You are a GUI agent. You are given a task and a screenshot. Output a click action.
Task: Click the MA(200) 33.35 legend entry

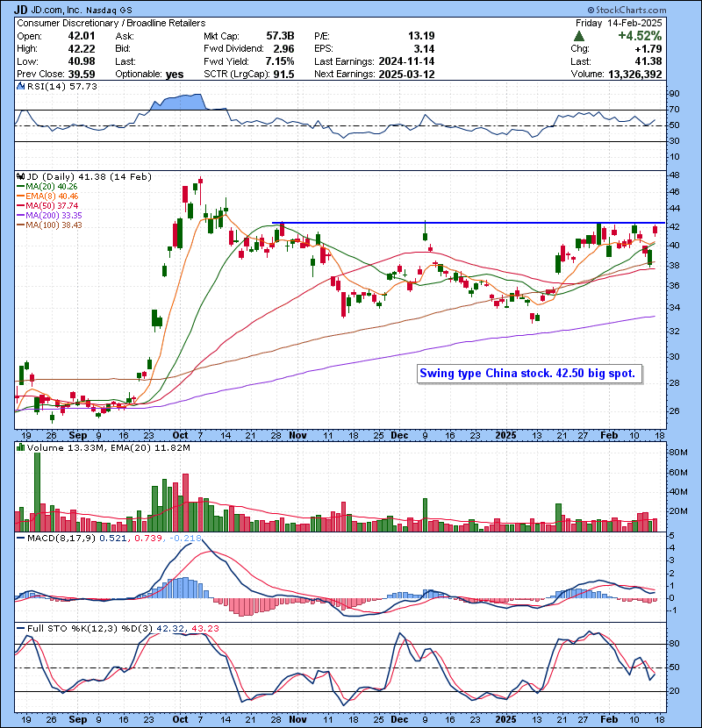tap(49, 216)
